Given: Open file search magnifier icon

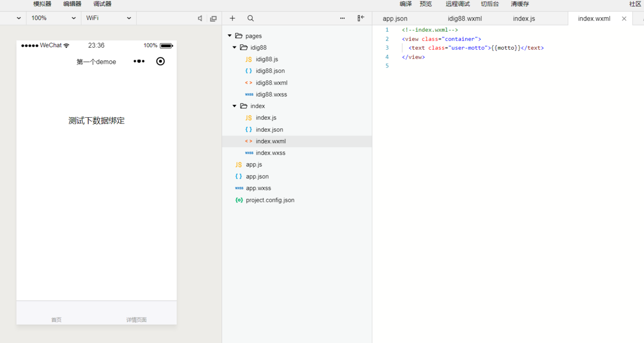Looking at the screenshot, I should click(x=250, y=18).
